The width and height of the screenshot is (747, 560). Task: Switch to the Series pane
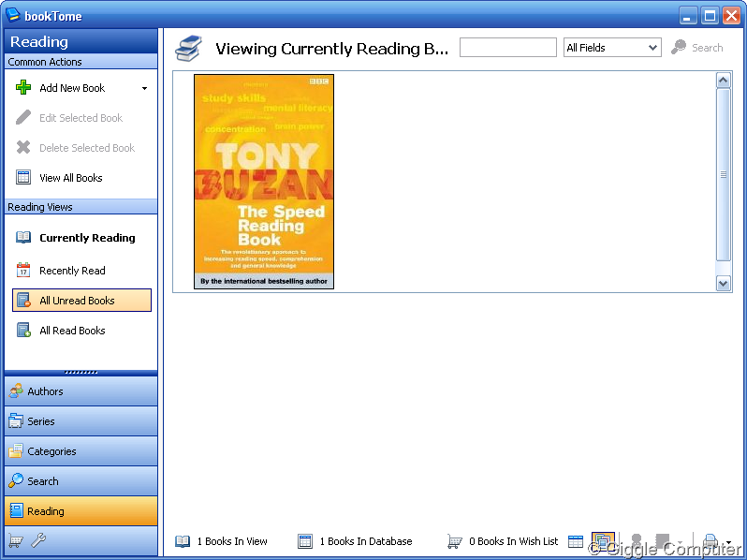[81, 420]
